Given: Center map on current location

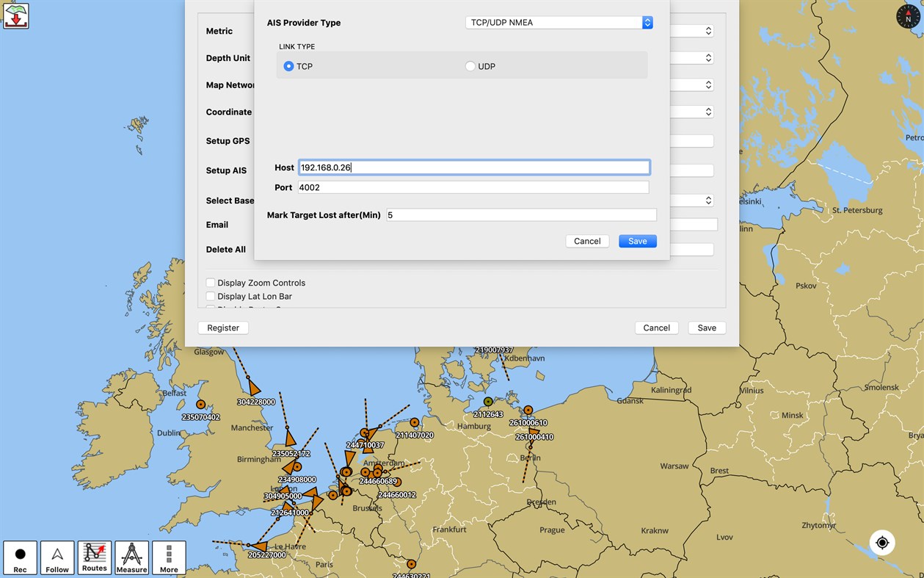Looking at the screenshot, I should point(882,542).
